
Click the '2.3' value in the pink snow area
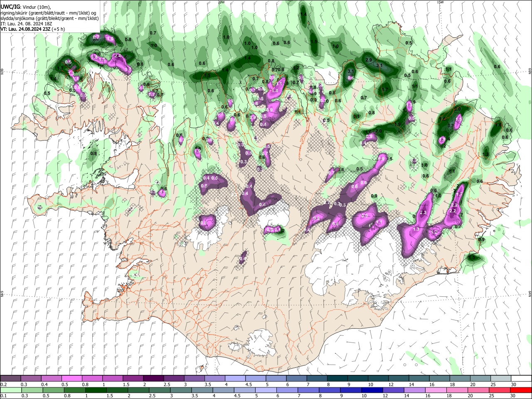424,212
